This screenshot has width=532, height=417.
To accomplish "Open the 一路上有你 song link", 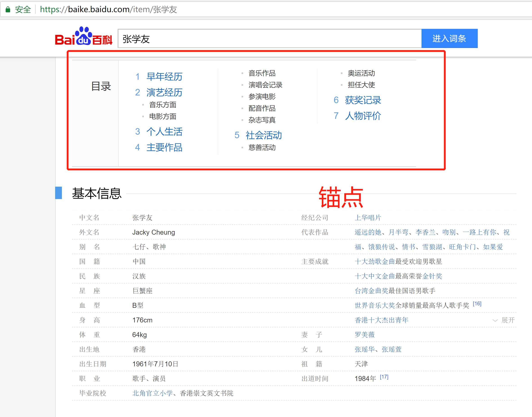I will pos(479,232).
